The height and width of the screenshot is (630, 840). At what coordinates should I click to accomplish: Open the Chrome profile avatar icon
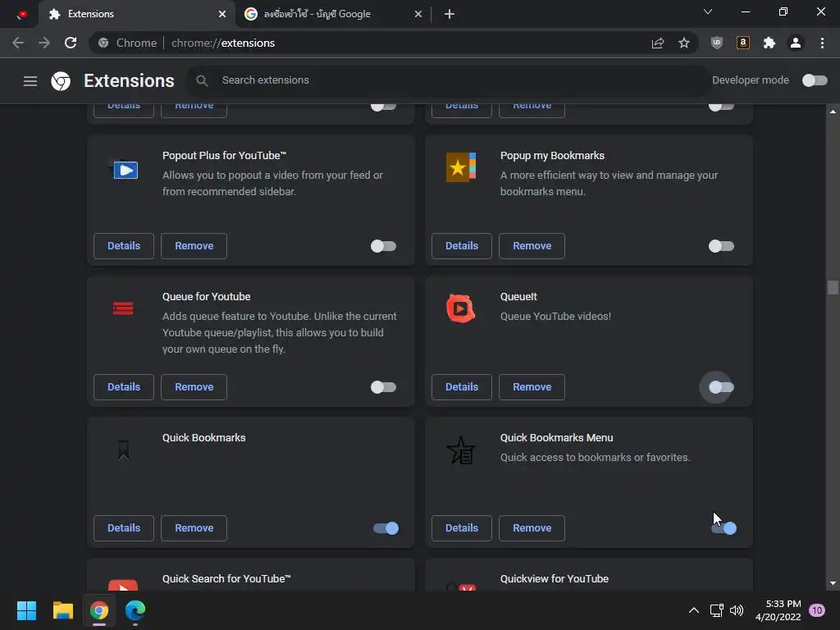pos(796,43)
